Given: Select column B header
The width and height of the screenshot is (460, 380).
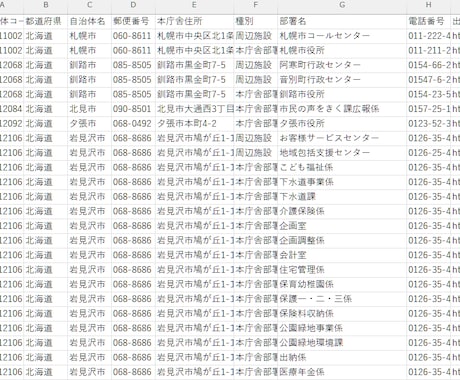Looking at the screenshot, I should (x=46, y=5).
